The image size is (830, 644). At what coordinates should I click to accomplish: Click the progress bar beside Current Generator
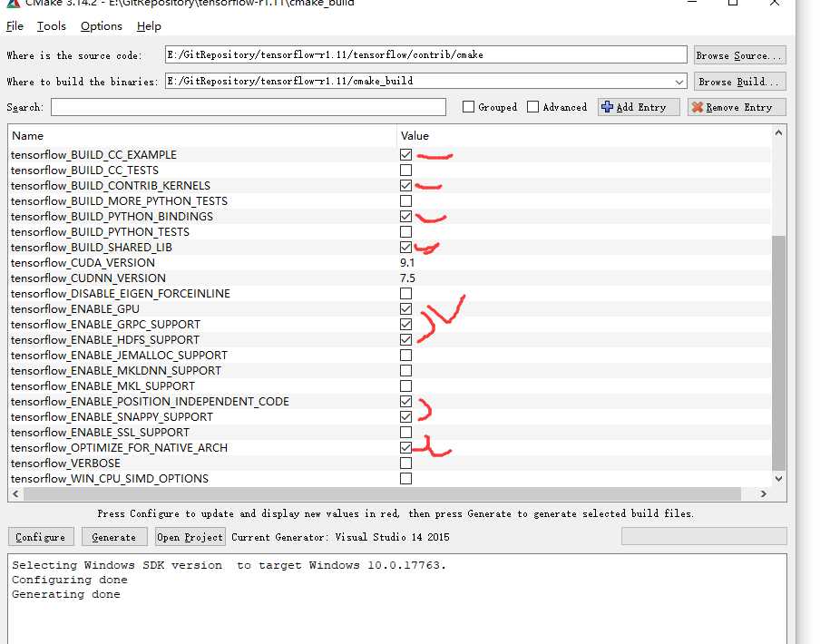coord(704,536)
